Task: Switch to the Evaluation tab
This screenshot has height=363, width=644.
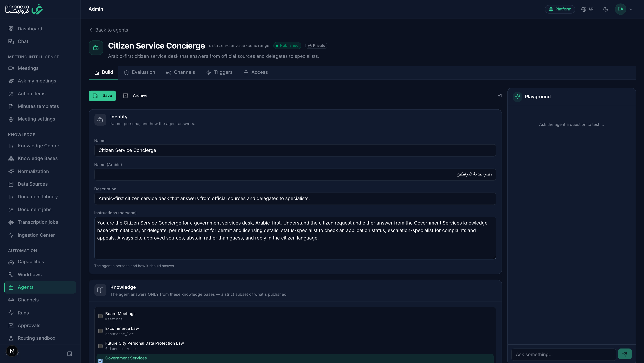Action: pos(139,72)
